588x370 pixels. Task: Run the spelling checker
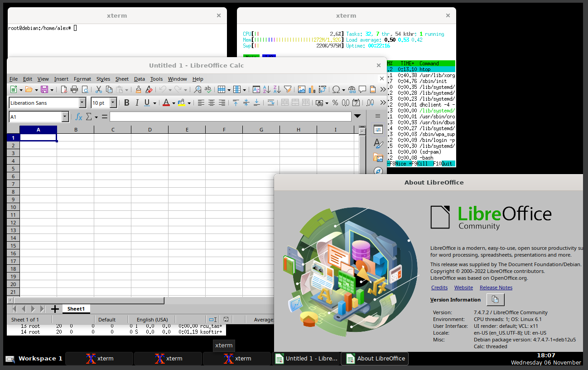207,89
